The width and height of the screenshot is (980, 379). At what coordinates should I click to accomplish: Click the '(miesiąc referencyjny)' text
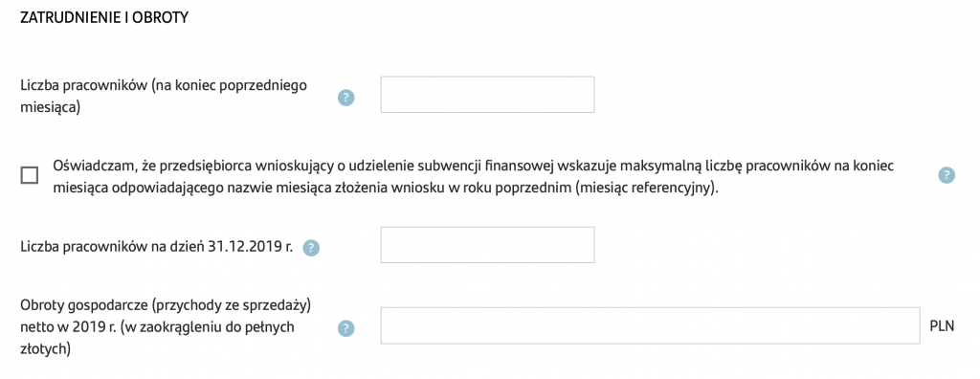point(646,189)
